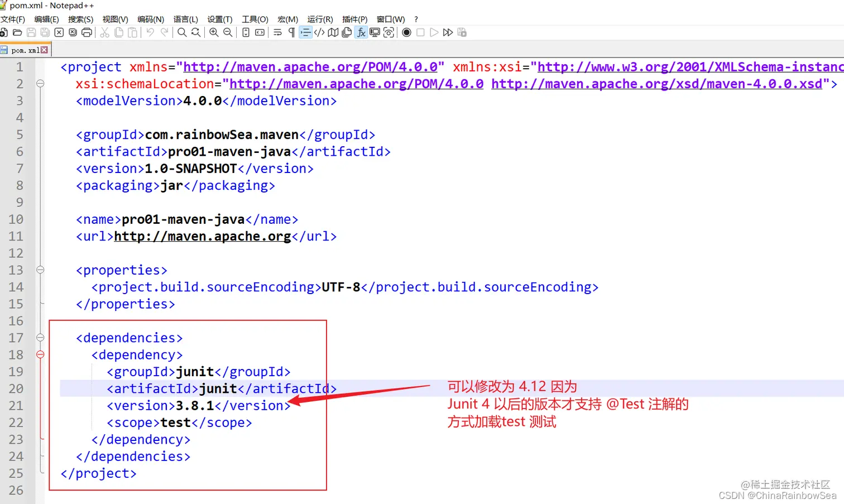
Task: Toggle Word Wrap toolbar icon
Action: pyautogui.click(x=277, y=32)
